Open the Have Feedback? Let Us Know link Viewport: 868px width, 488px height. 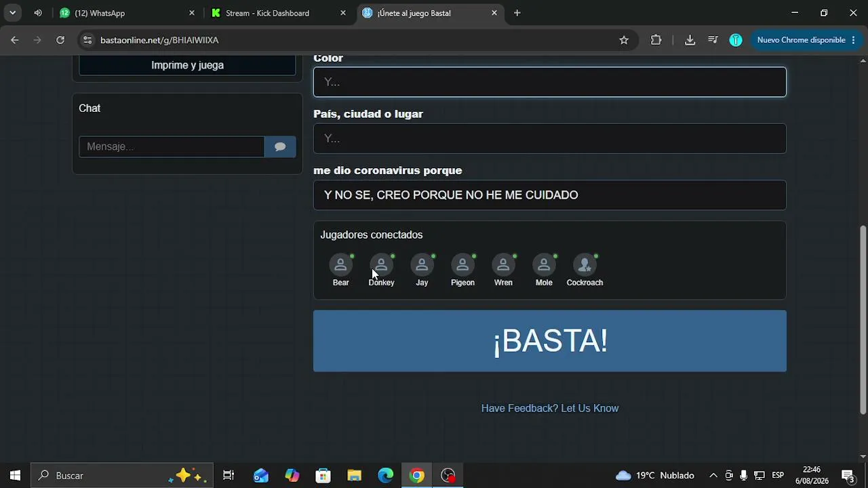(550, 408)
